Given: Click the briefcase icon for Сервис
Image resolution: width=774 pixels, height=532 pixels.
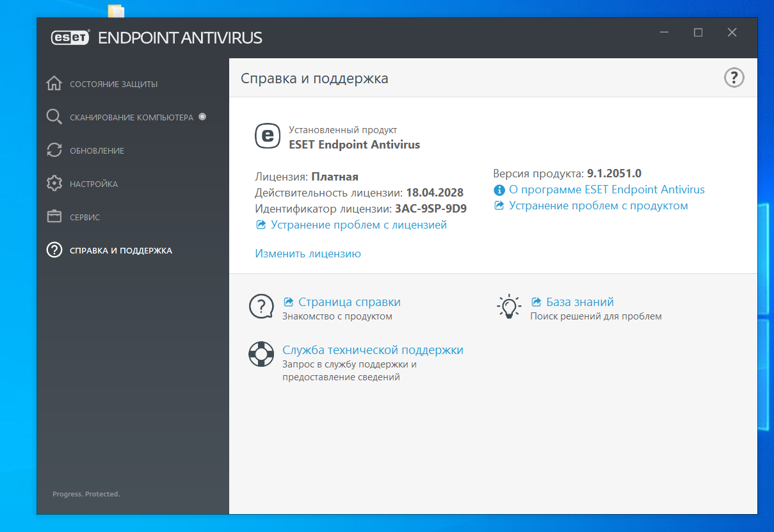Looking at the screenshot, I should tap(54, 217).
